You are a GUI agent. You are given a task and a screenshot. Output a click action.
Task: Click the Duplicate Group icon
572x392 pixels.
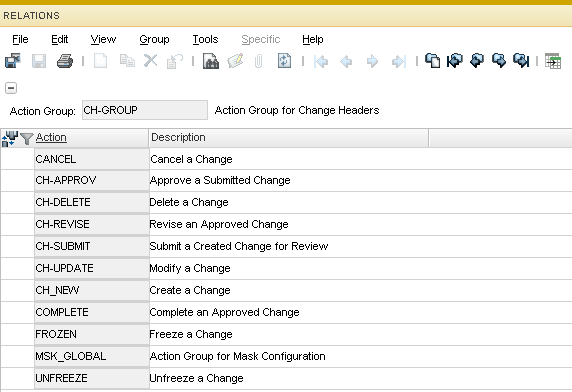click(x=433, y=61)
